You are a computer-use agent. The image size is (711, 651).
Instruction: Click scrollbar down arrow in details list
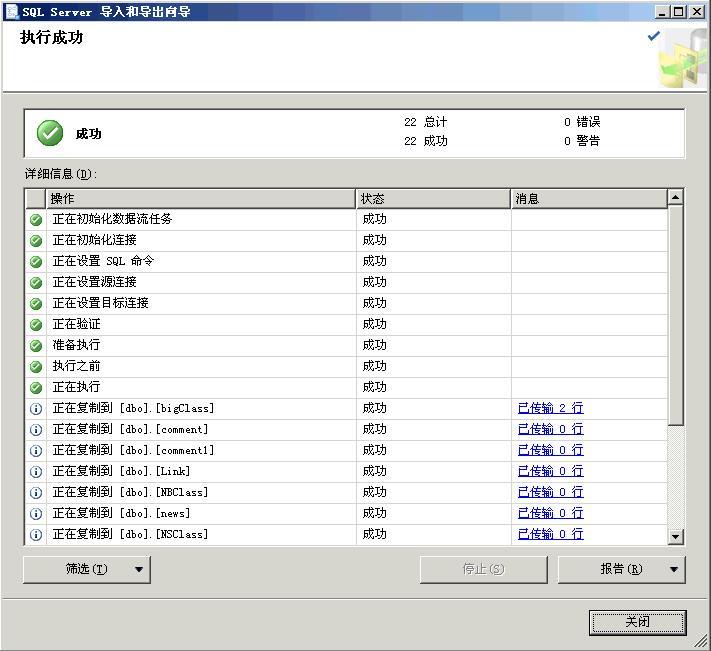click(x=675, y=537)
